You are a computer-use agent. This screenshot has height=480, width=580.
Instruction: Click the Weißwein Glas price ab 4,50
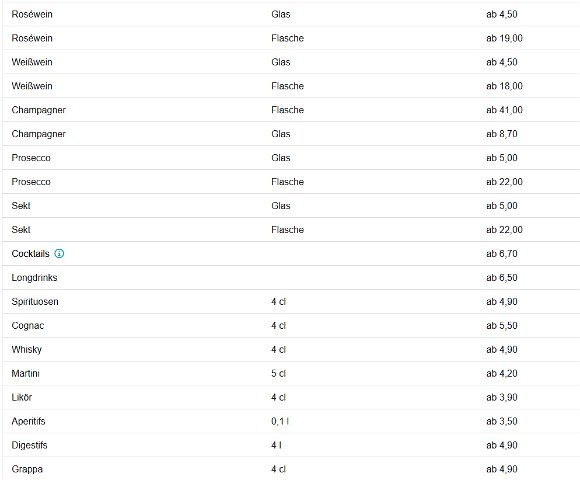tap(502, 62)
